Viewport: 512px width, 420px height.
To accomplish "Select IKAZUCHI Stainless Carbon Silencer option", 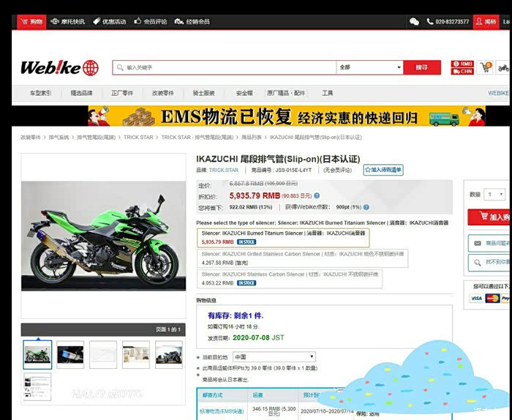I will (290, 279).
